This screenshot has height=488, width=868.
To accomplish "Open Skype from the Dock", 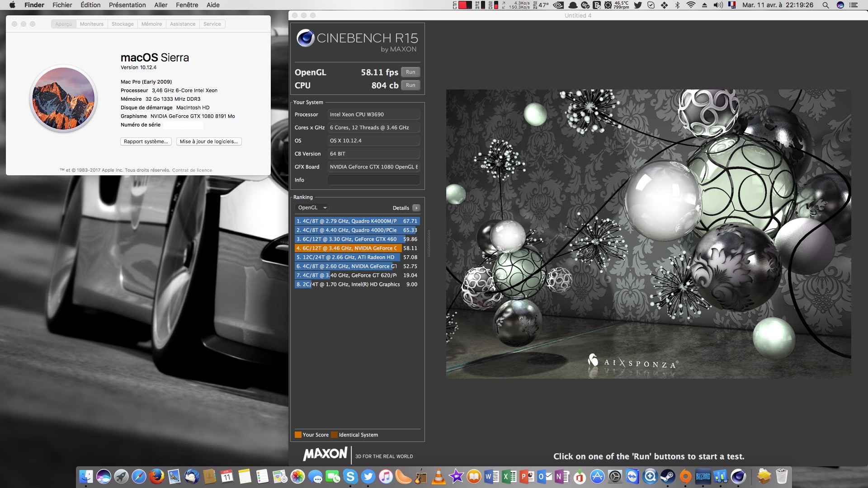I will pyautogui.click(x=350, y=476).
